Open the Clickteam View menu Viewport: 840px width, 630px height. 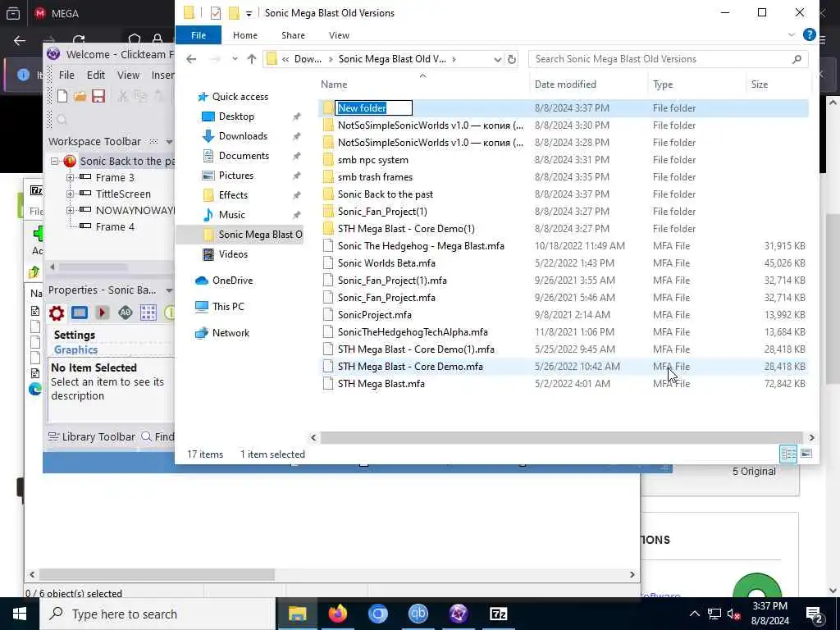click(128, 75)
